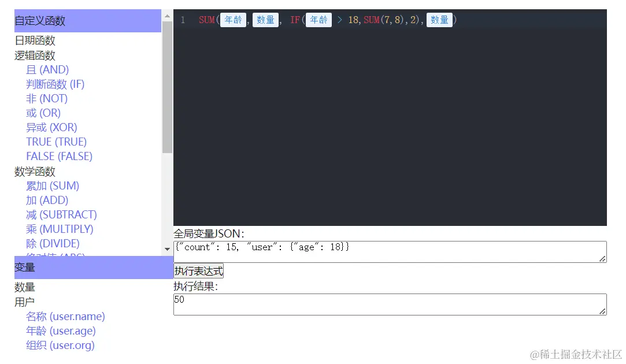This screenshot has height=364, width=626.
Task: Click the 执行结果 output field
Action: (390, 304)
